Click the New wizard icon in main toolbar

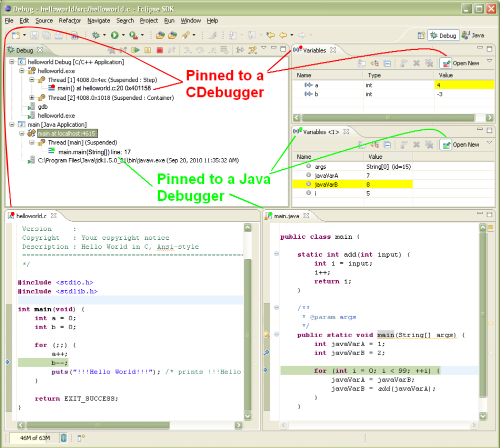(x=15, y=35)
